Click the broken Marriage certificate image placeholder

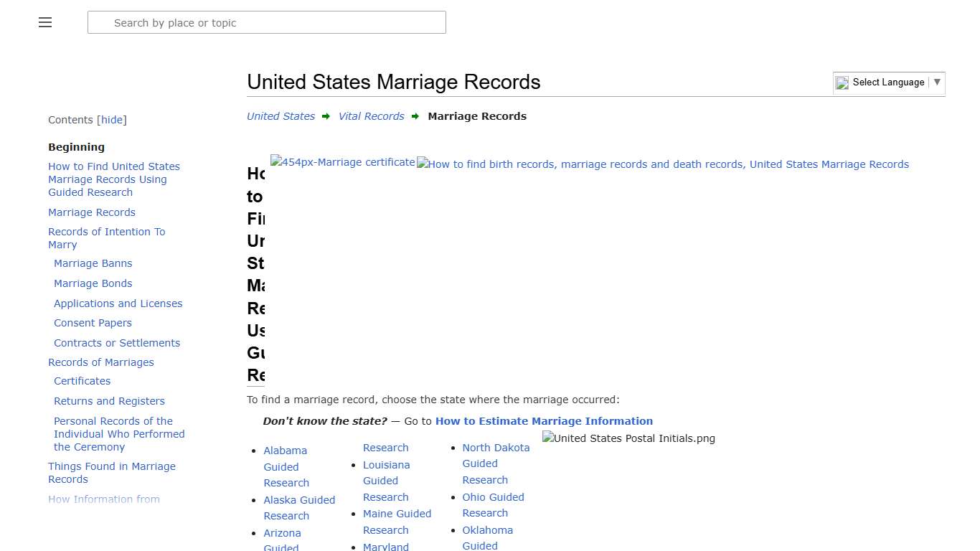point(342,162)
